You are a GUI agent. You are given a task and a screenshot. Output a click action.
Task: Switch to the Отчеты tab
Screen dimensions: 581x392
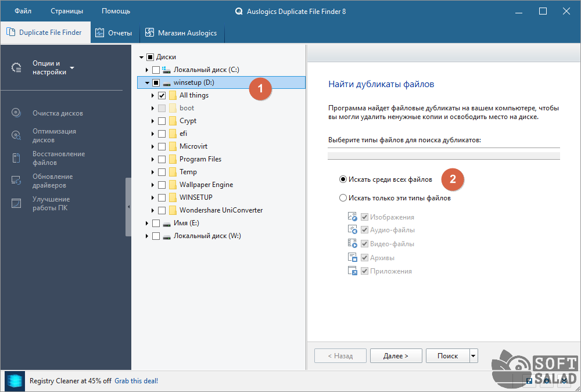pos(114,33)
